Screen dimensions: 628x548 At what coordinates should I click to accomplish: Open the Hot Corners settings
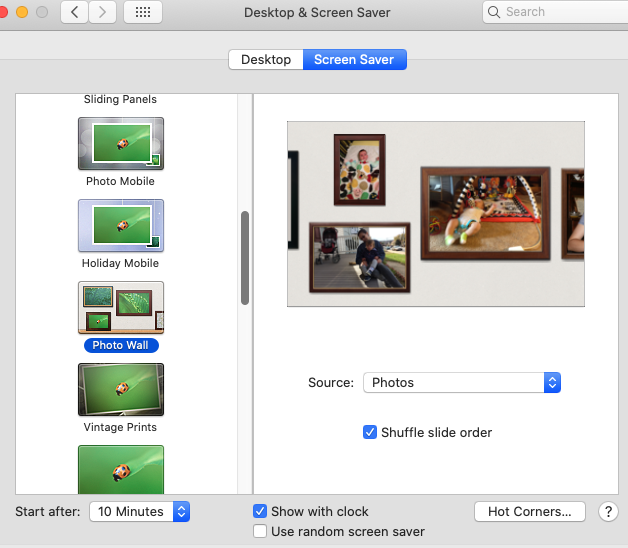tap(529, 512)
